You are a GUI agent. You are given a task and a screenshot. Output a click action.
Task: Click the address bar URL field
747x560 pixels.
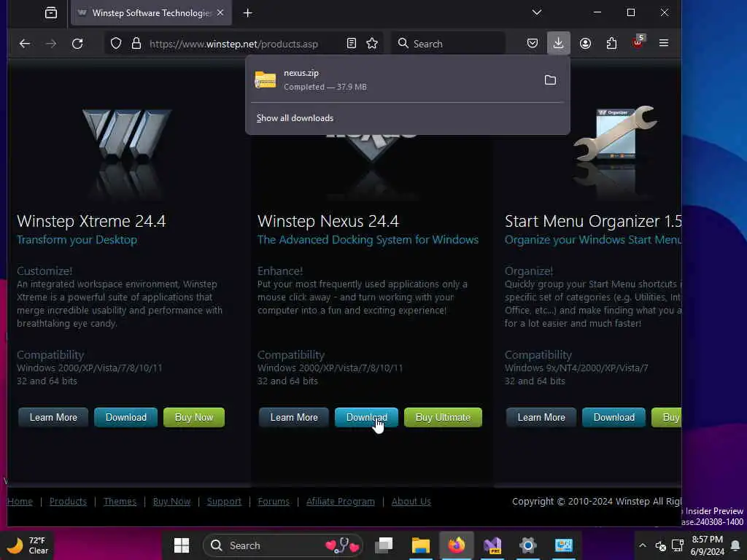tap(233, 44)
